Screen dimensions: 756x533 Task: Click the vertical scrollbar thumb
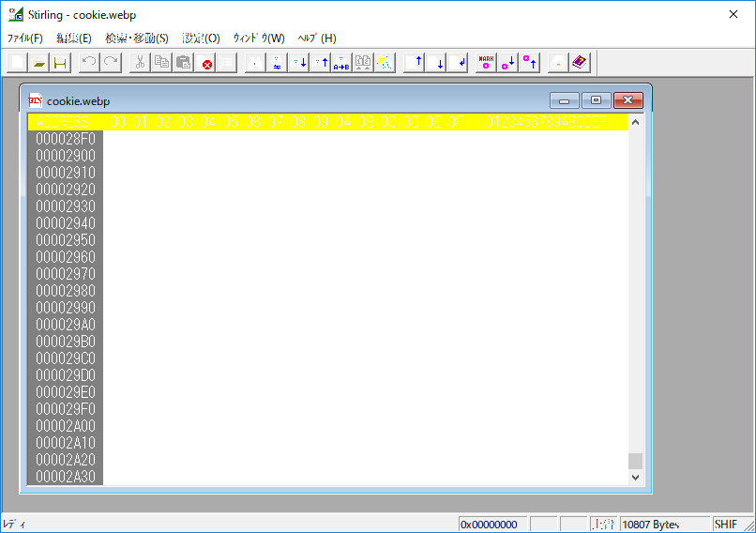635,461
